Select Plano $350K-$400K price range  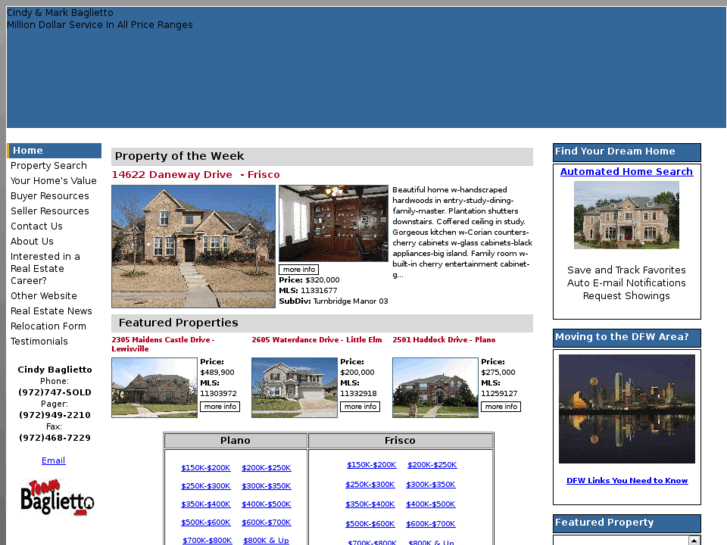coord(206,504)
